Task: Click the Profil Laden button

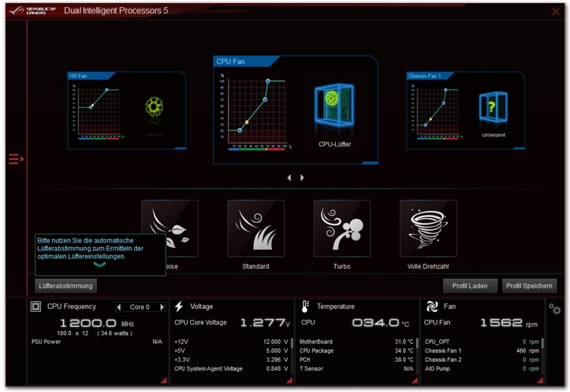Action: (x=470, y=286)
